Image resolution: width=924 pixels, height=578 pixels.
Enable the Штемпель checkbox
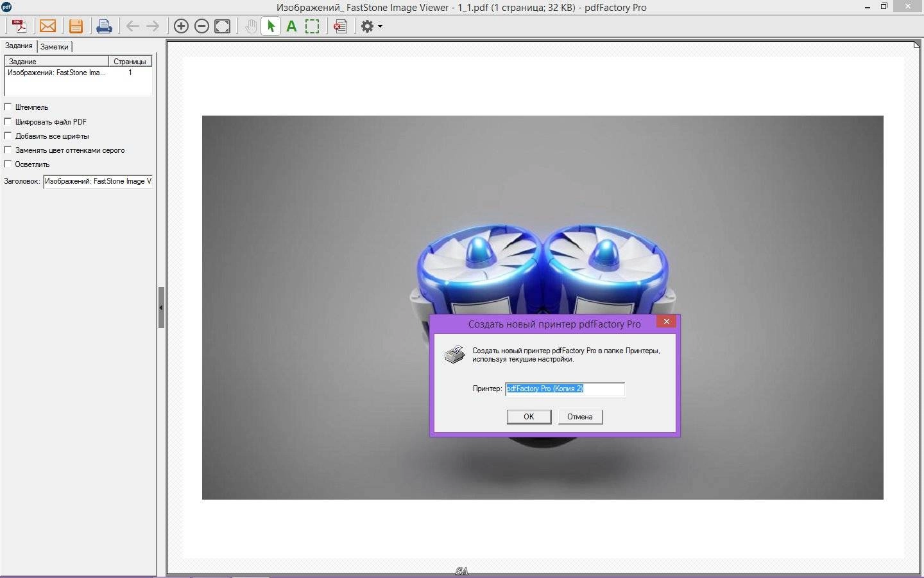tap(8, 107)
